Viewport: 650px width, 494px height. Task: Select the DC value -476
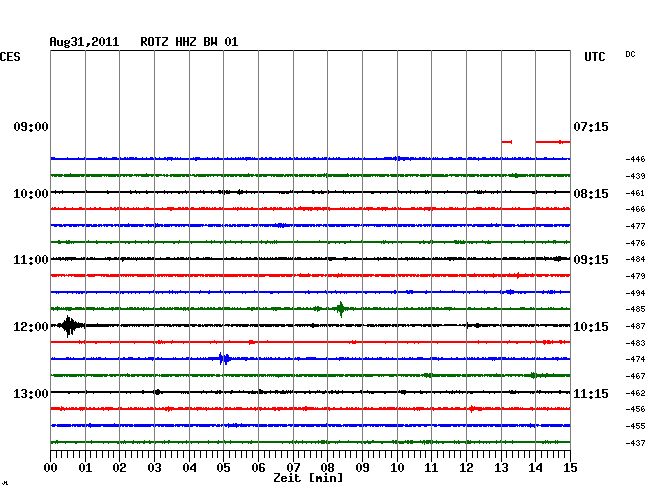point(635,243)
